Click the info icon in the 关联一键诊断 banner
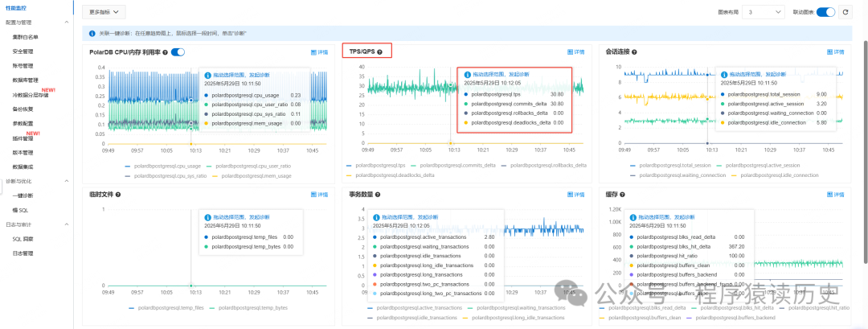868x329 pixels. 92,34
